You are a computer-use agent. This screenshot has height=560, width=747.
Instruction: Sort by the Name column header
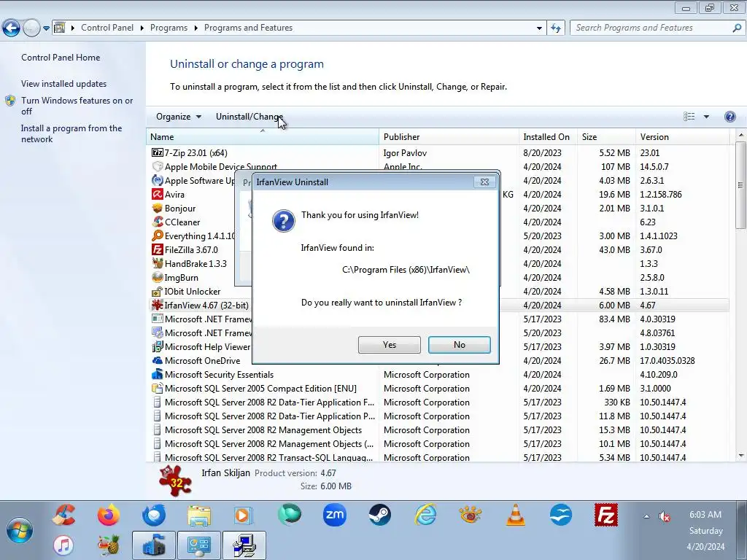click(x=263, y=136)
